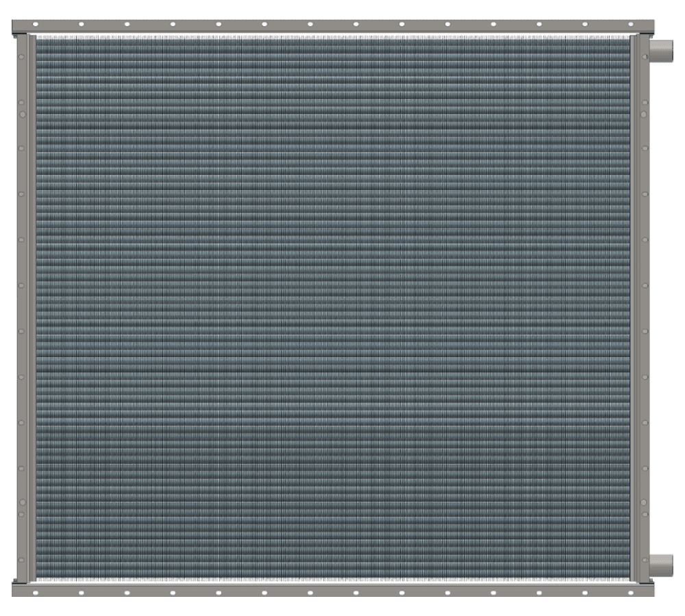
Task: Click the lower pipe stub on right side
Action: tap(662, 565)
